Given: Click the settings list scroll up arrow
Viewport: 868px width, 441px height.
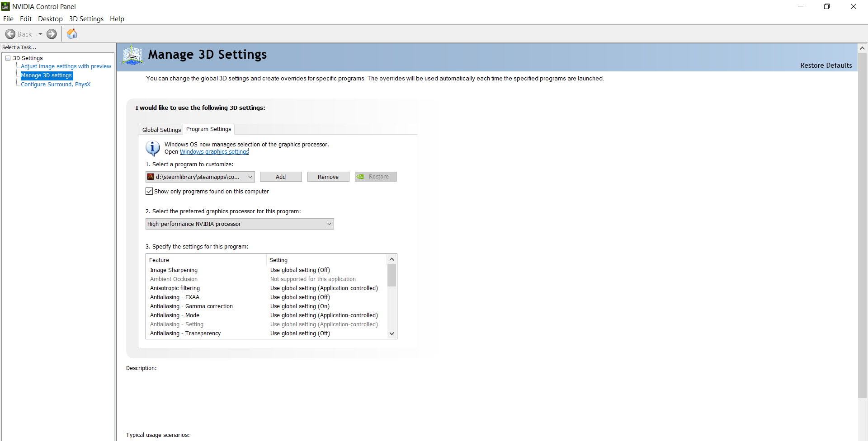Looking at the screenshot, I should (392, 259).
